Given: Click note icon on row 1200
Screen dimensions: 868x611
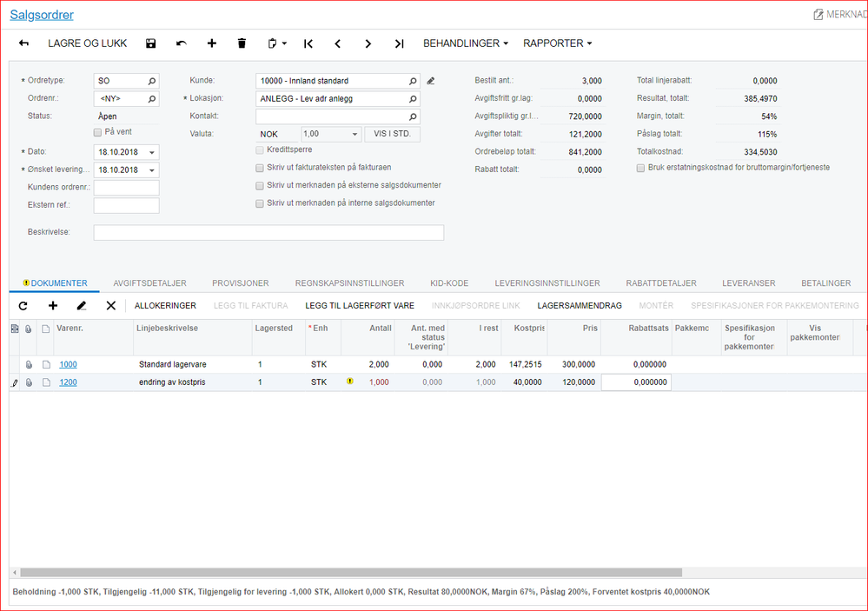Looking at the screenshot, I should [47, 382].
